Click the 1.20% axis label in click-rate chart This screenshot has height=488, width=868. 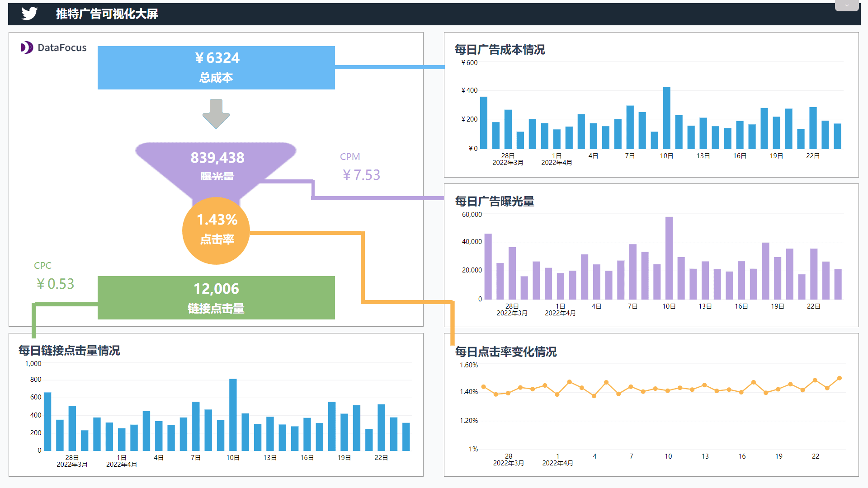pyautogui.click(x=469, y=421)
